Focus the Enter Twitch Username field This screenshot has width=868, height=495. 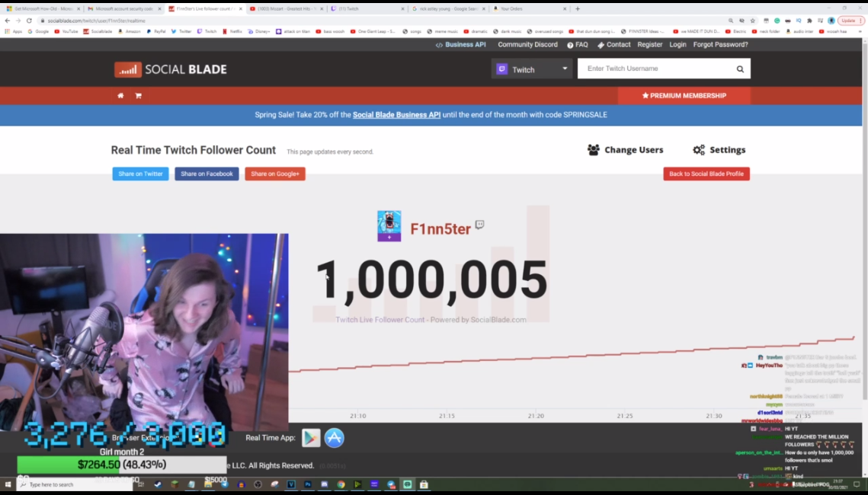tap(657, 69)
